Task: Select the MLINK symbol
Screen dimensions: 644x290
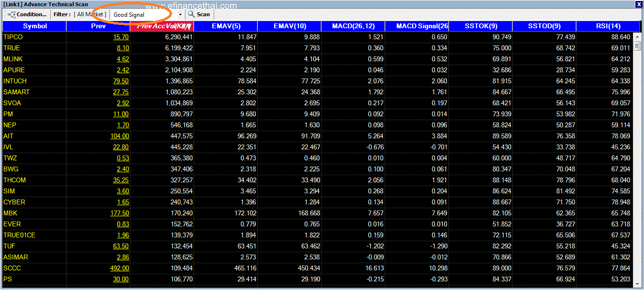Action: tap(13, 59)
